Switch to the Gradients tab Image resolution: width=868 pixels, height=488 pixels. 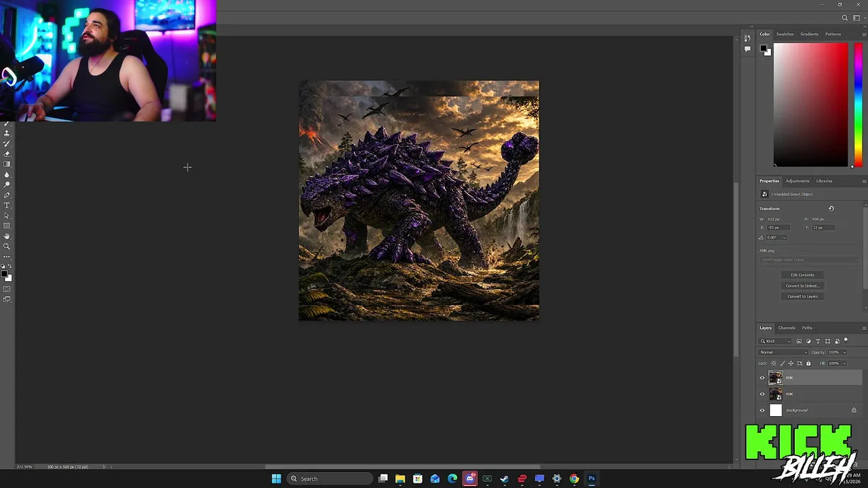click(x=809, y=34)
